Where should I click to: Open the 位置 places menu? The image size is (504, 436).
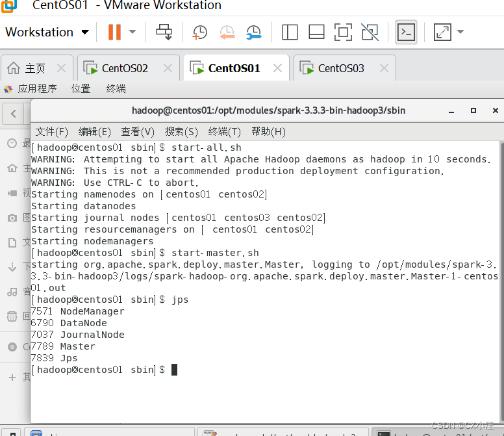coord(81,88)
